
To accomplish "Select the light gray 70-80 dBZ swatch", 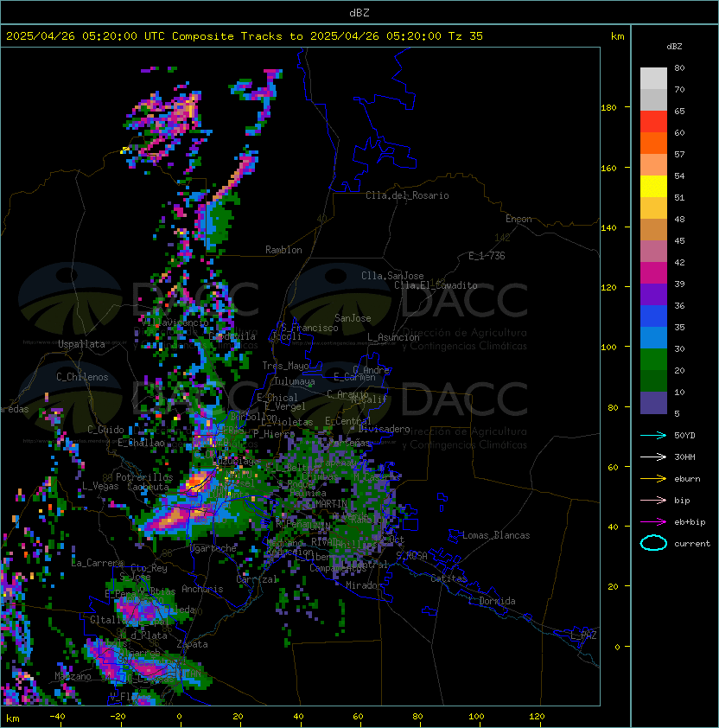I will 653,78.
